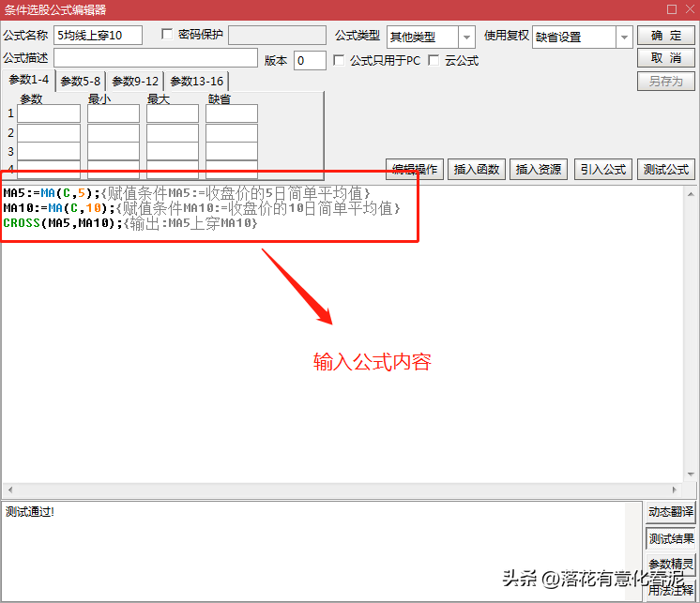Click the horizontal scroll-left arrow
700x603 pixels.
point(9,490)
